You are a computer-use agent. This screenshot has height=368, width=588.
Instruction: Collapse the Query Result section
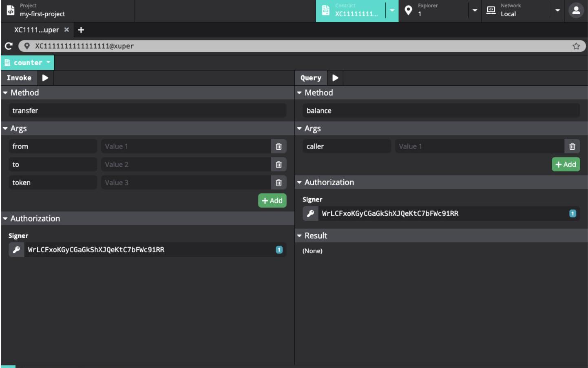[x=299, y=236]
